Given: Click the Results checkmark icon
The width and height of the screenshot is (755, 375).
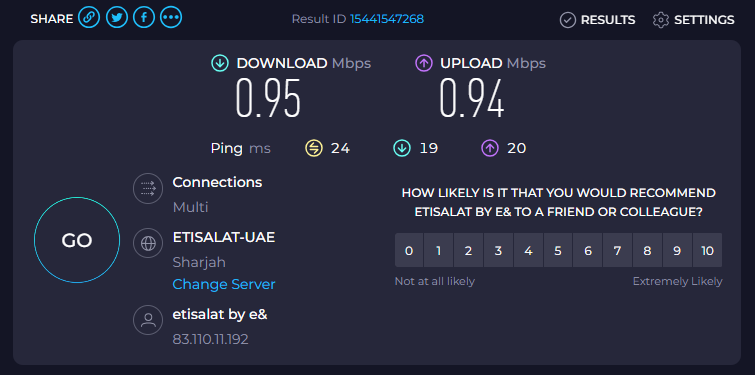Looking at the screenshot, I should pyautogui.click(x=568, y=20).
